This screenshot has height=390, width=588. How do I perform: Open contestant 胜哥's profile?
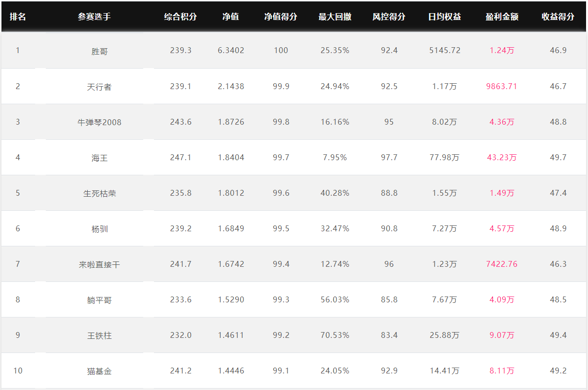[x=99, y=51]
